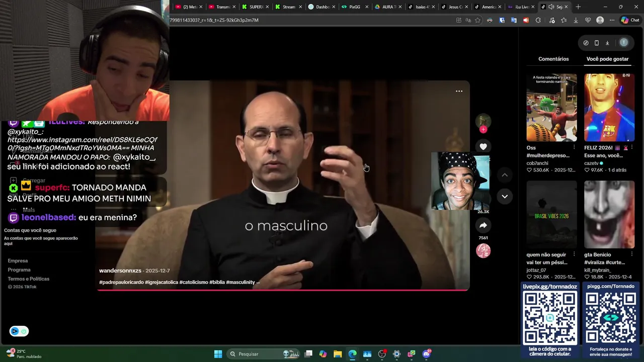The image size is (644, 362).
Task: Open OBS Studio from the taskbar
Action: (382, 354)
